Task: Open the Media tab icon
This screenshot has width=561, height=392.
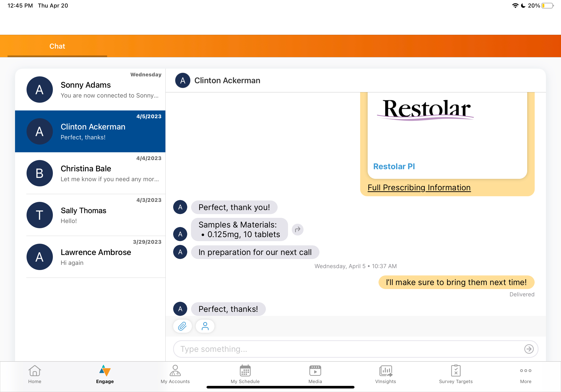Action: [315, 374]
